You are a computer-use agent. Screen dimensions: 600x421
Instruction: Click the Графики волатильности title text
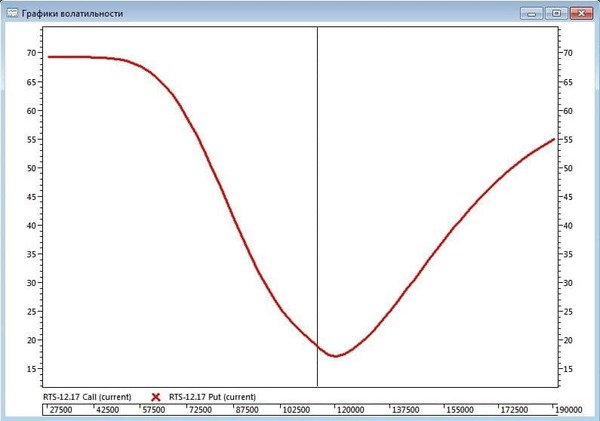[72, 14]
